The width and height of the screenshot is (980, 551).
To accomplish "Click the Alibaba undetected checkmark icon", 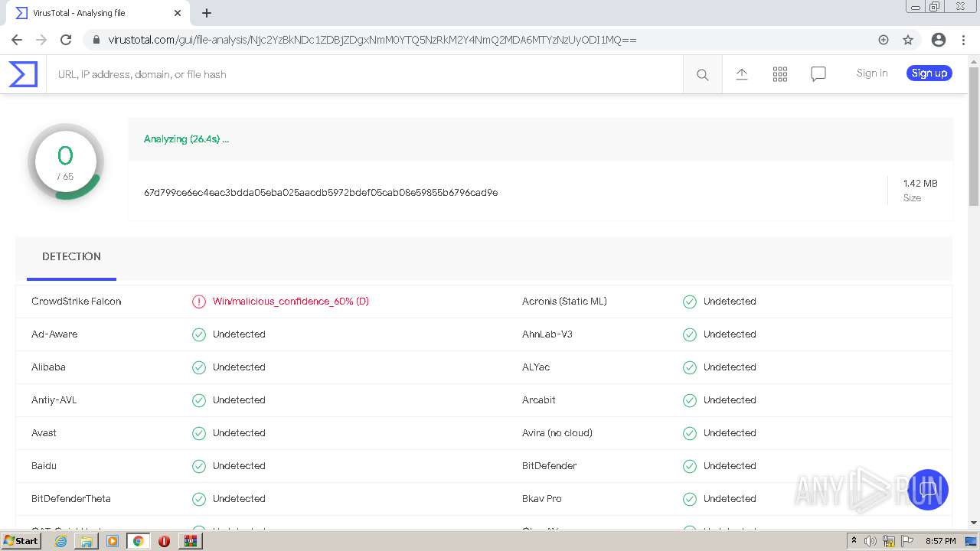I will click(199, 367).
